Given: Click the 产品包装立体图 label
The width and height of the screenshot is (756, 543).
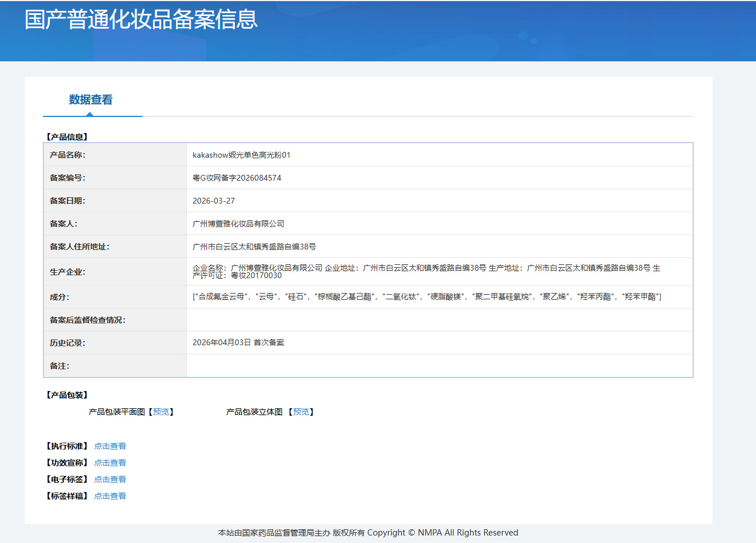Looking at the screenshot, I should pyautogui.click(x=254, y=412).
